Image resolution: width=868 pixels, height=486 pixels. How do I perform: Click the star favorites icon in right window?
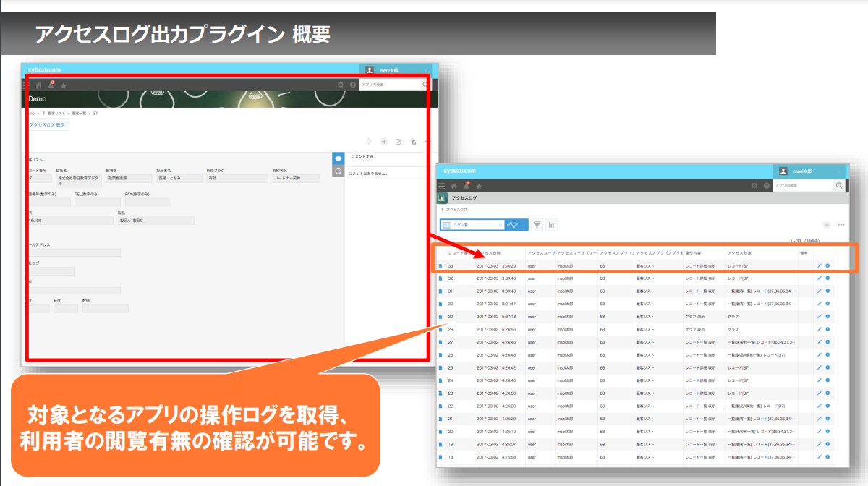click(479, 186)
